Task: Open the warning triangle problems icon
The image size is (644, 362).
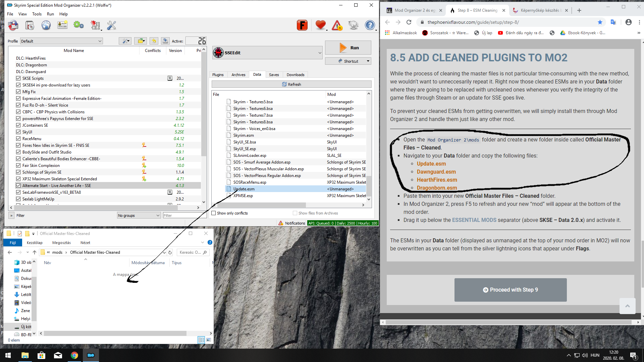Action: (337, 25)
